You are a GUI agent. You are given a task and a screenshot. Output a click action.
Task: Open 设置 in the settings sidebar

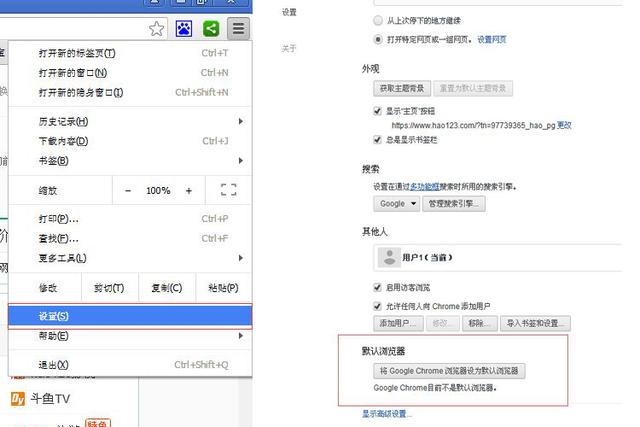[289, 12]
